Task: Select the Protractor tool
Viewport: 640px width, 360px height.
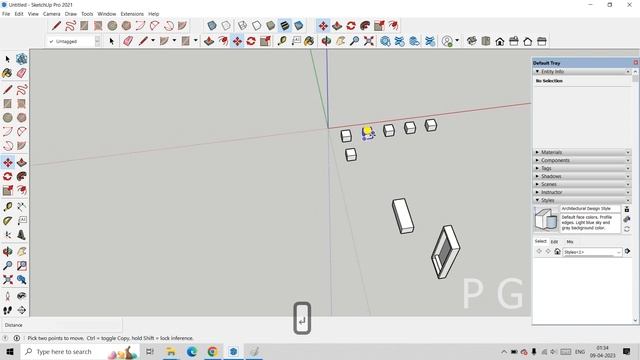Action: tap(7, 221)
